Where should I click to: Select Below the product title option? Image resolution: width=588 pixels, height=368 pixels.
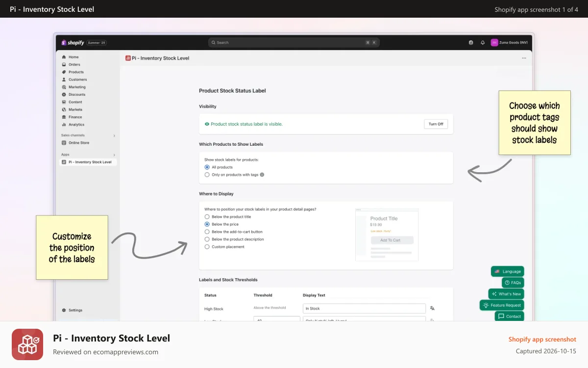tap(207, 217)
